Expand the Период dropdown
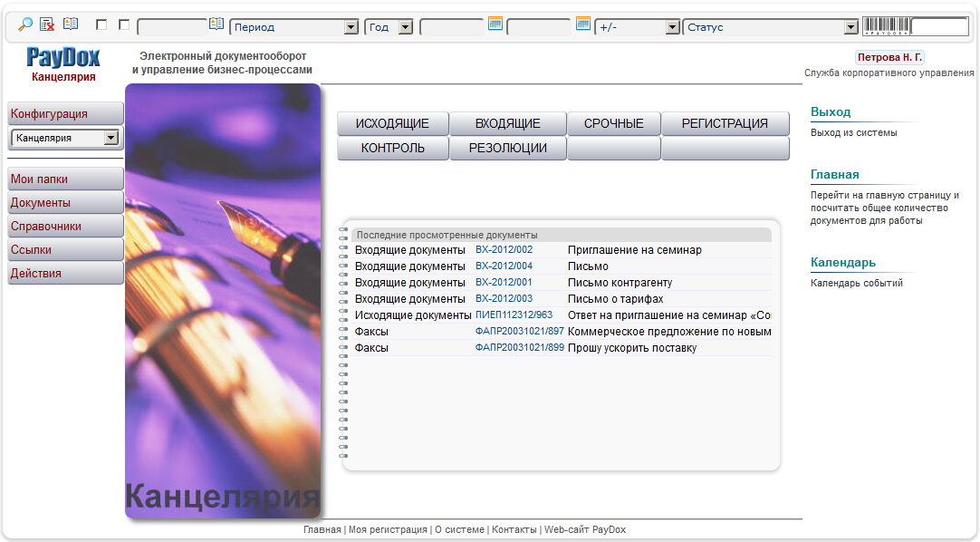 pos(294,27)
